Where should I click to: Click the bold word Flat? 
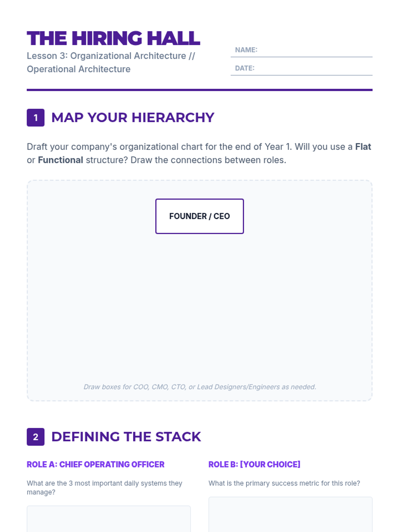363,147
